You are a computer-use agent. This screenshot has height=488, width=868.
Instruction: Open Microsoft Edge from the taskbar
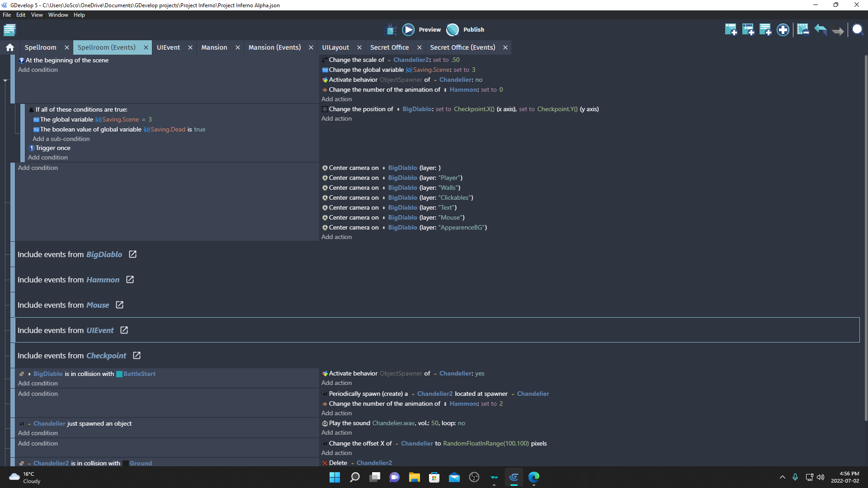tap(534, 477)
